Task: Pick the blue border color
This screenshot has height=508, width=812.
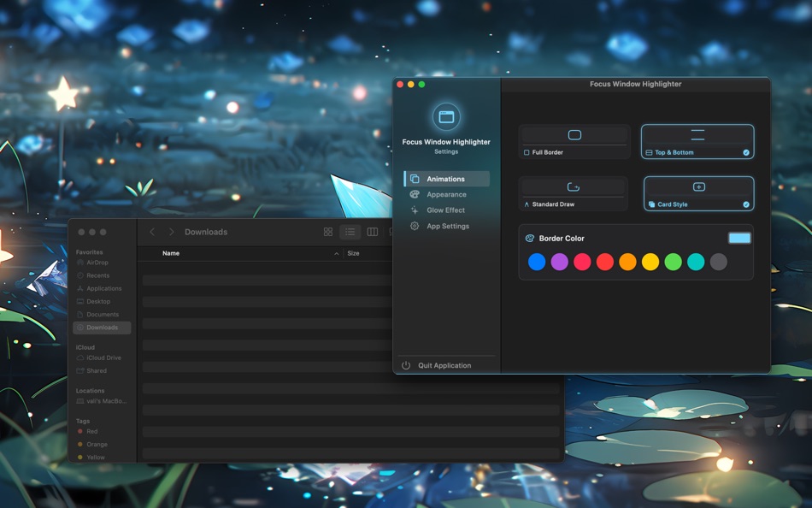Action: coord(537,262)
